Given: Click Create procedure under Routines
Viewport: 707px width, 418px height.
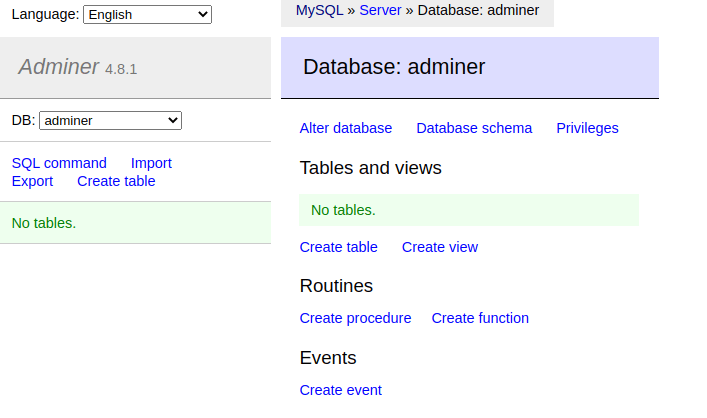Looking at the screenshot, I should coord(355,318).
